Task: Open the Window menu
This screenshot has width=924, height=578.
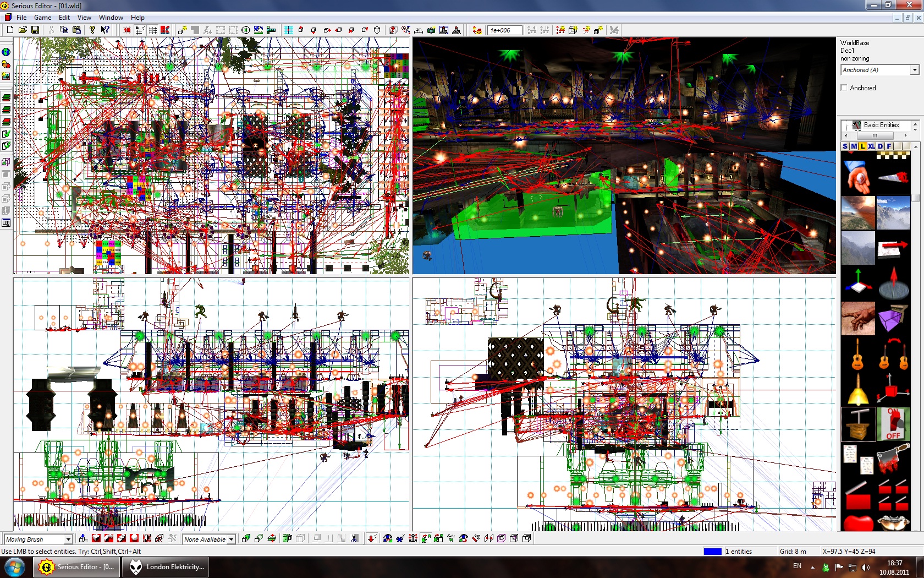Action: pyautogui.click(x=111, y=18)
